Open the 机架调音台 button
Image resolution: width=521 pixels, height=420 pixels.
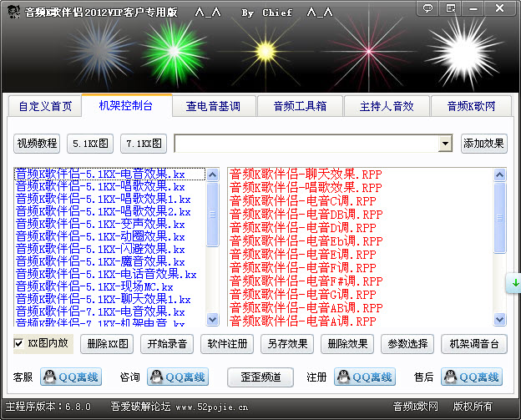click(474, 344)
